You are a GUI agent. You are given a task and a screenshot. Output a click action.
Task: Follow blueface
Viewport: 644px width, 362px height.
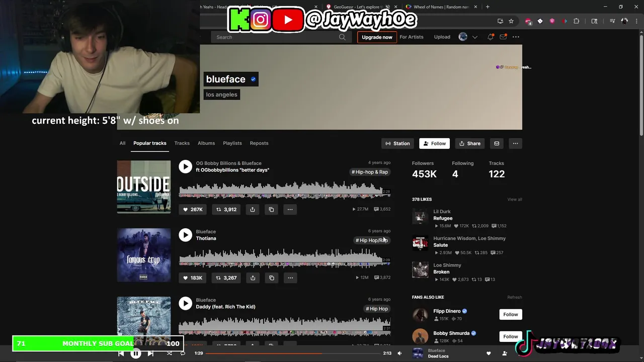(434, 143)
